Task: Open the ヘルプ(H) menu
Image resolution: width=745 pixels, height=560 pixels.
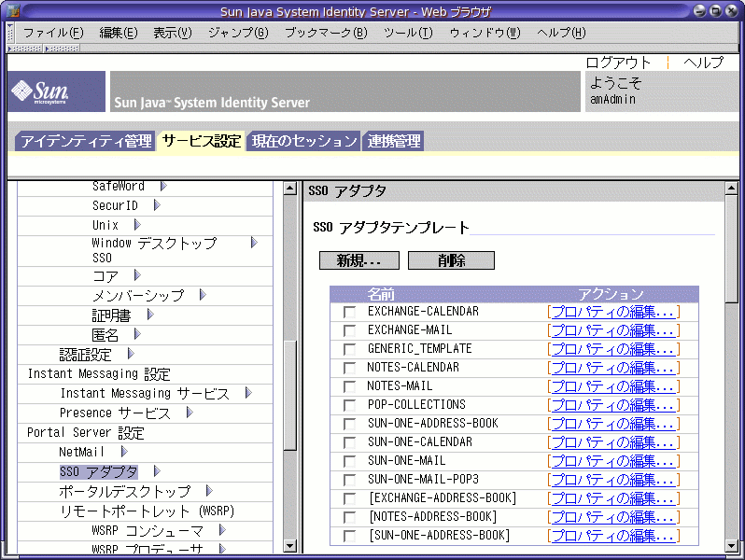Action: pyautogui.click(x=561, y=33)
